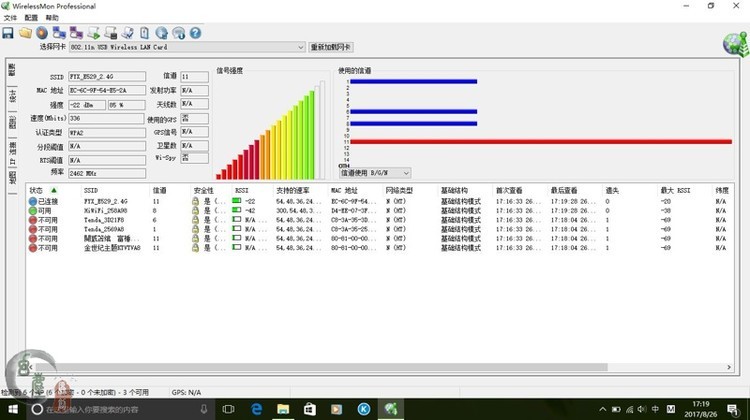Click the 重新加载网卡 button
Screen dimensions: 750x420
point(331,47)
